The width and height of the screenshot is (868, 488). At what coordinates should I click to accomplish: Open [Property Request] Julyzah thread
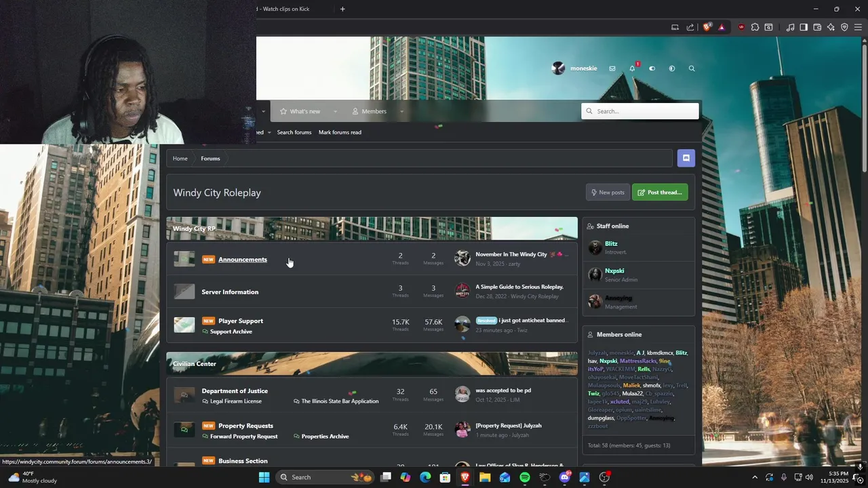pos(509,426)
